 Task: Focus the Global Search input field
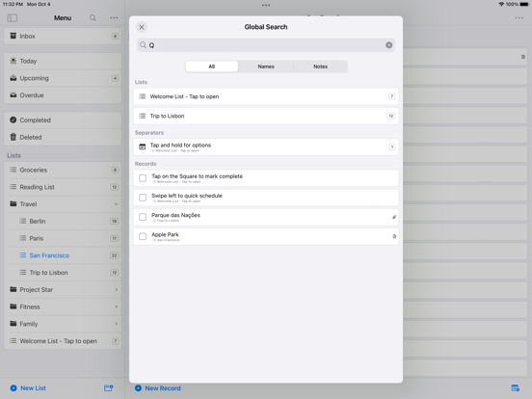coord(266,45)
